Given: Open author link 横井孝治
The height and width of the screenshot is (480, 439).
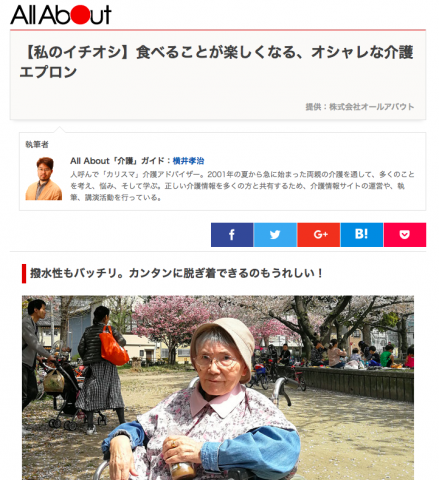Looking at the screenshot, I should (188, 161).
